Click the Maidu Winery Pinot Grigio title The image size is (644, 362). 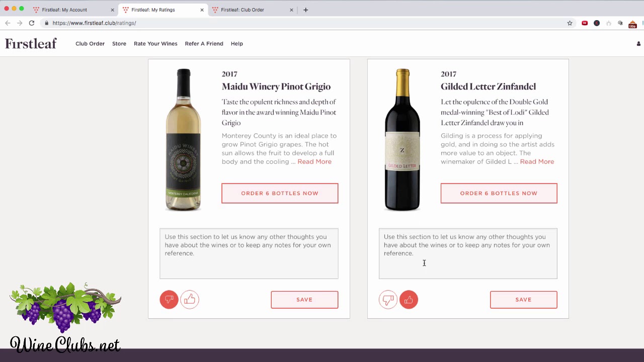click(276, 86)
